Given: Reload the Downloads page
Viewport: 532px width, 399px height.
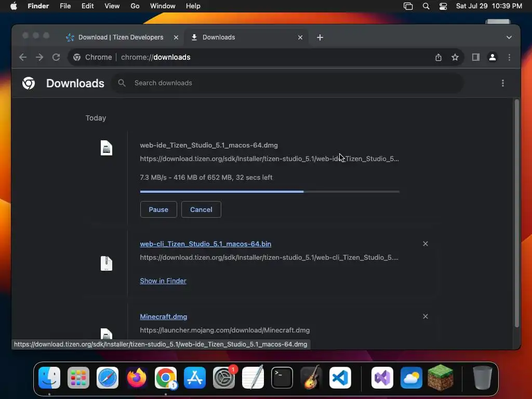Looking at the screenshot, I should point(56,57).
